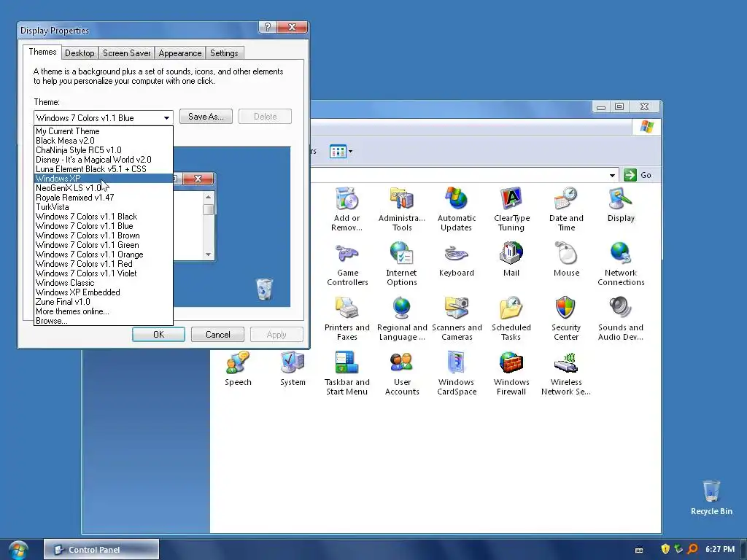
Task: Switch to the Themes tab
Action: (42, 52)
